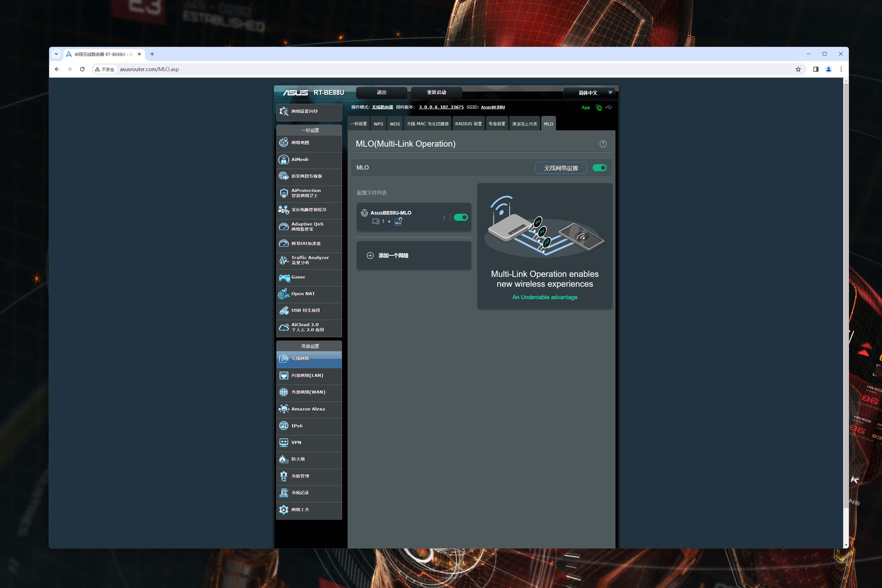The width and height of the screenshot is (882, 588).
Task: Click the 重新启动 reboot button
Action: 436,93
